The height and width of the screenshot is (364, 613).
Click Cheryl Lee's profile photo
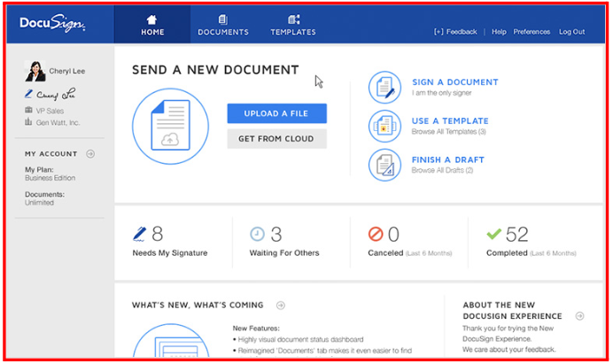point(36,72)
